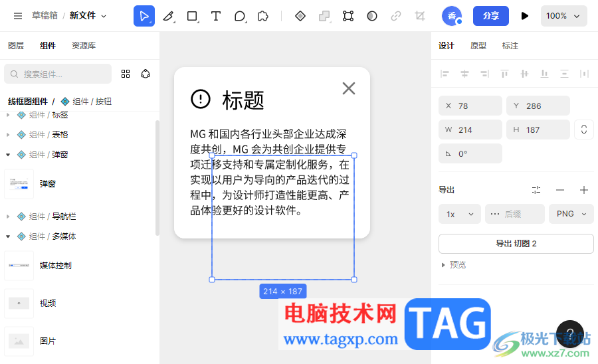Image resolution: width=598 pixels, height=364 pixels.
Task: Collapse the 组件 / 弹窗 group
Action: pos(8,154)
